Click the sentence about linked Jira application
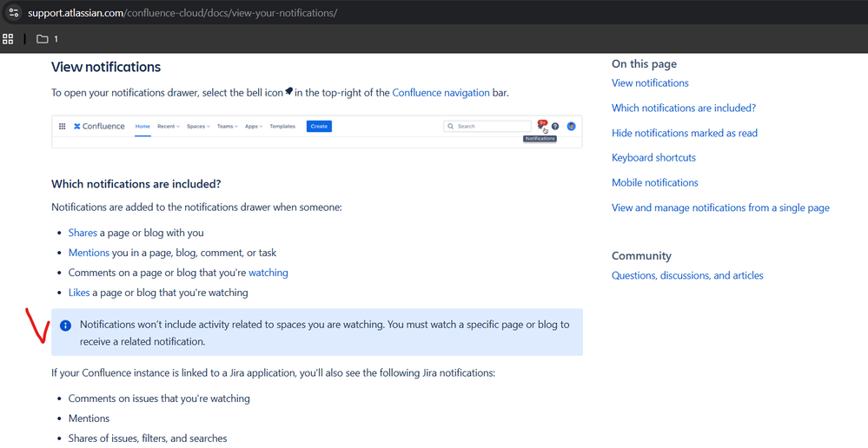Viewport: 868px width, 448px height. 273,372
